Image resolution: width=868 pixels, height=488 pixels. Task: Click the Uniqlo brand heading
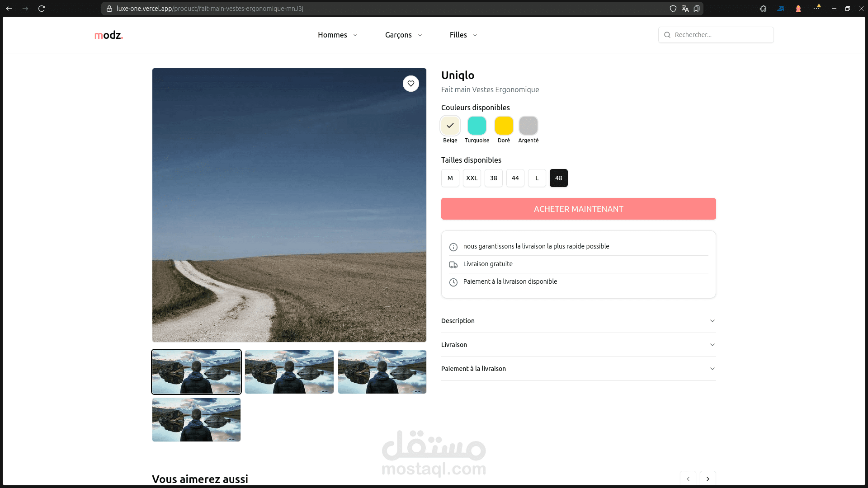[458, 75]
